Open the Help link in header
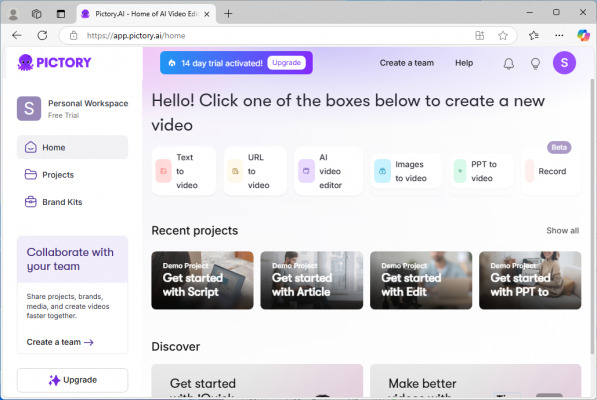The image size is (597, 400). (x=464, y=63)
